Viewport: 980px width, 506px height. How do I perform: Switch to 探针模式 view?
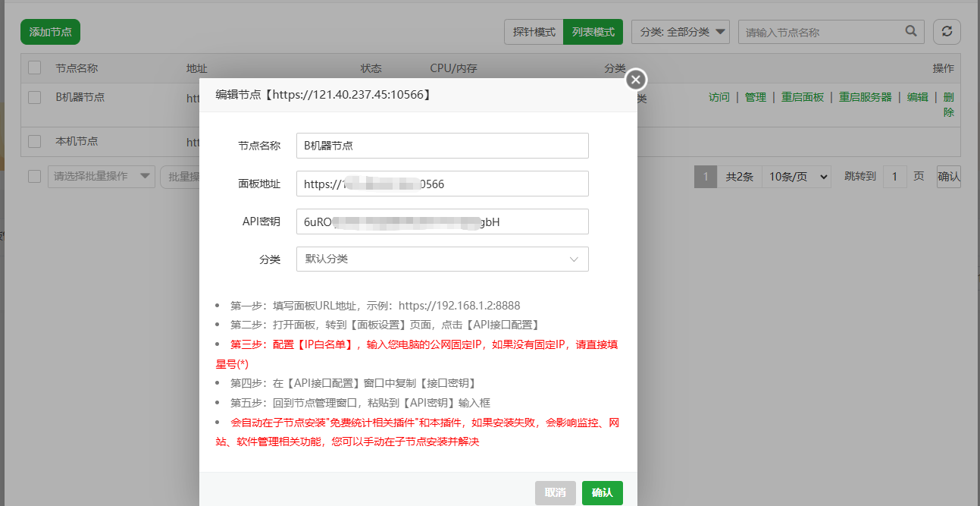click(x=534, y=32)
